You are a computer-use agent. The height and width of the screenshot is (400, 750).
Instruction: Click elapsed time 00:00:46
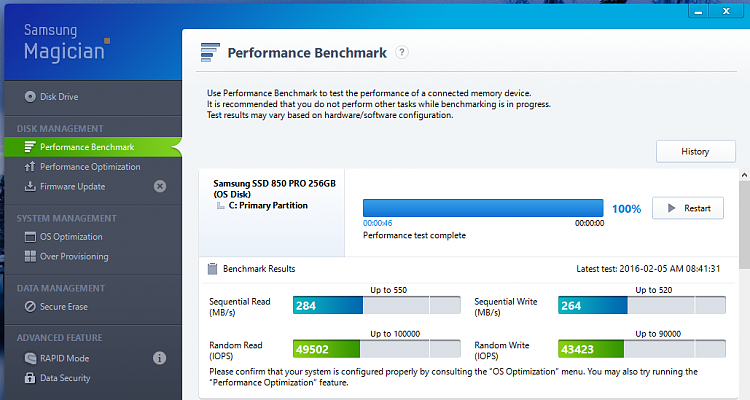coord(377,223)
